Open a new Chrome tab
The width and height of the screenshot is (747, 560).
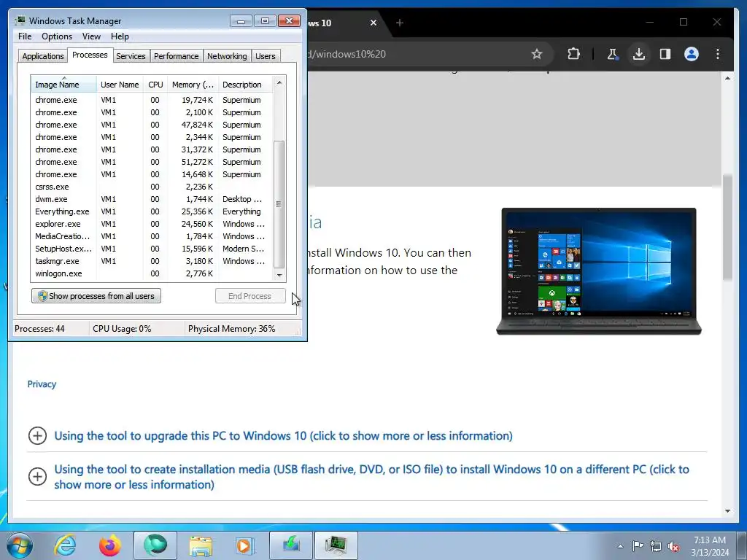(x=400, y=23)
